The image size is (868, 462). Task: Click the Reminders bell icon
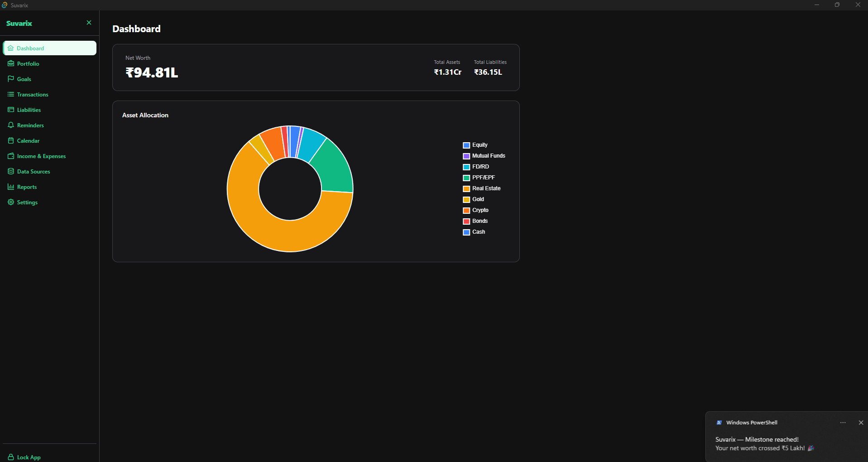click(11, 125)
